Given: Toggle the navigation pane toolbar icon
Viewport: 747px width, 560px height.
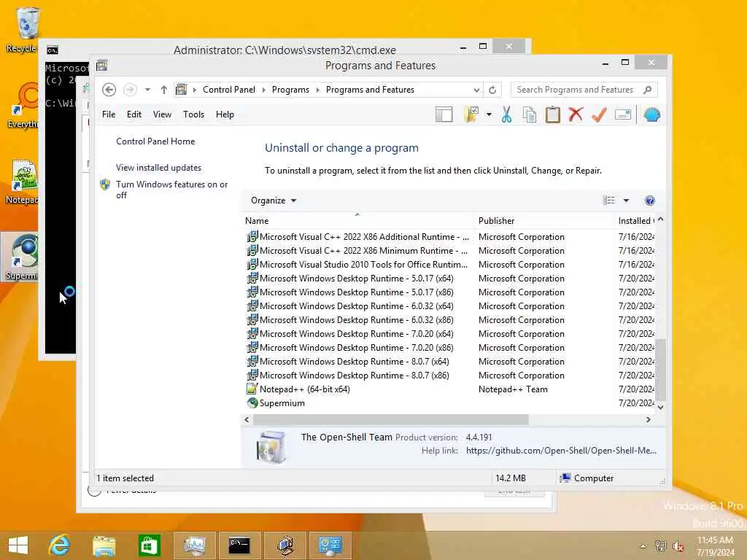Looking at the screenshot, I should tap(444, 114).
